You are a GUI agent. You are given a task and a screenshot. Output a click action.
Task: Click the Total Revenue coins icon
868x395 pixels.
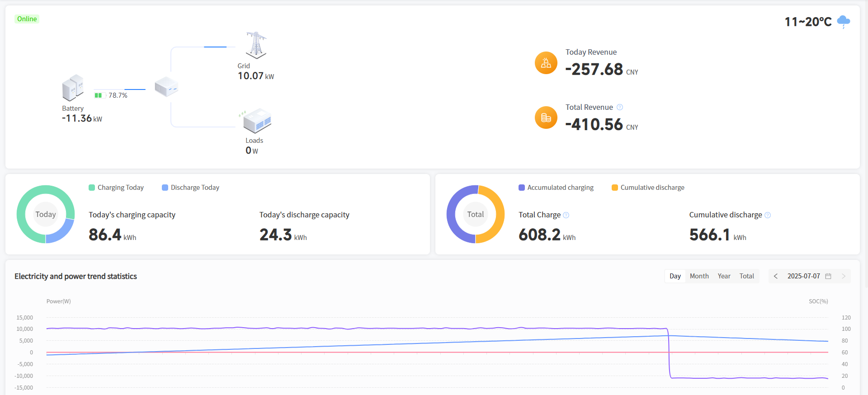(546, 118)
